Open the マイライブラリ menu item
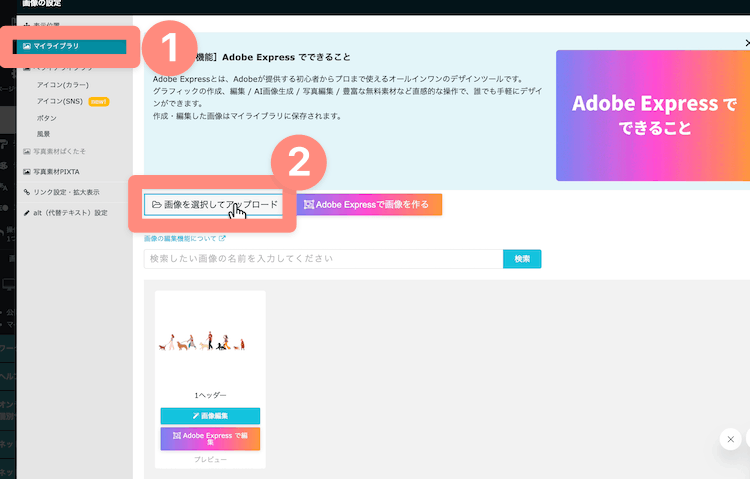 [71, 46]
